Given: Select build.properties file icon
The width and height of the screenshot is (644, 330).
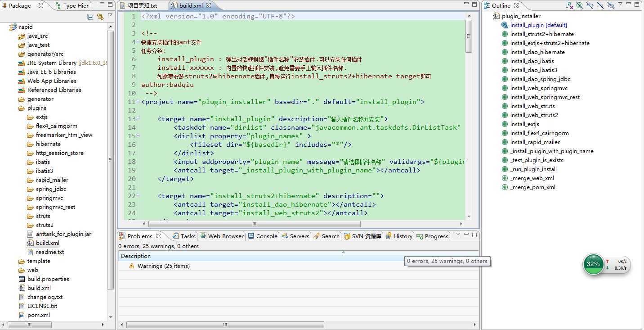Looking at the screenshot, I should (22, 279).
